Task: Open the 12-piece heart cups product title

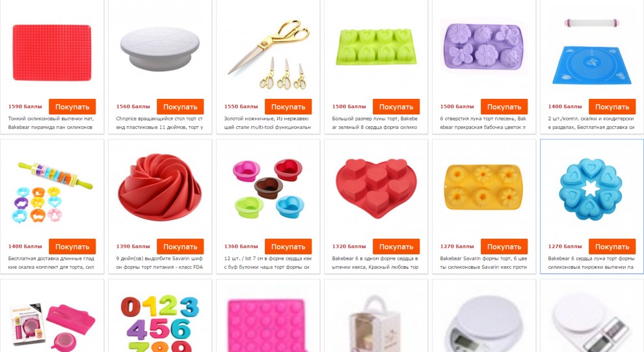Action: coord(268,263)
